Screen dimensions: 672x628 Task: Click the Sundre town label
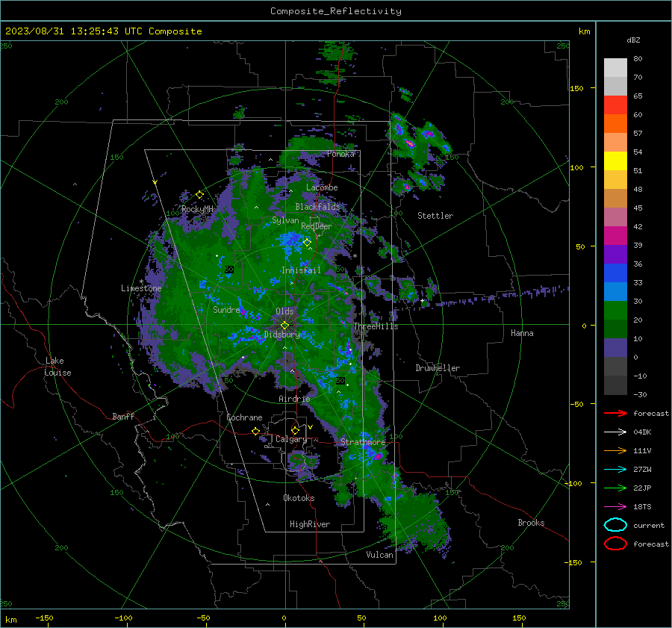[226, 309]
